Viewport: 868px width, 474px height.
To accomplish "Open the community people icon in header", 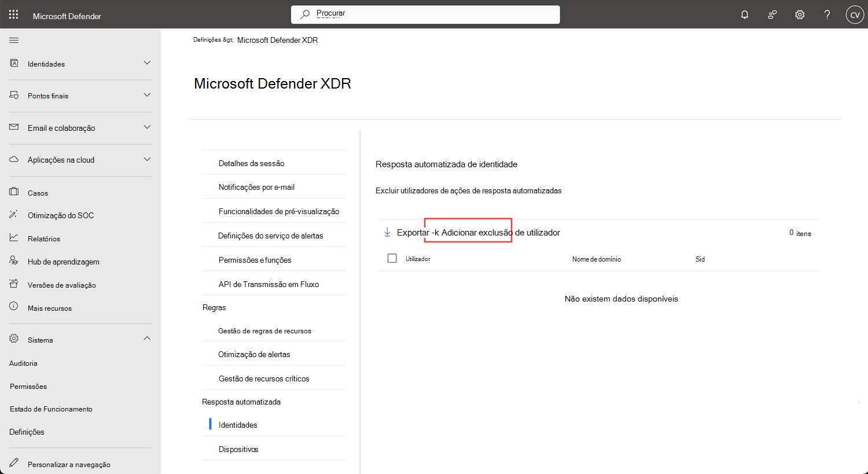I will point(772,15).
